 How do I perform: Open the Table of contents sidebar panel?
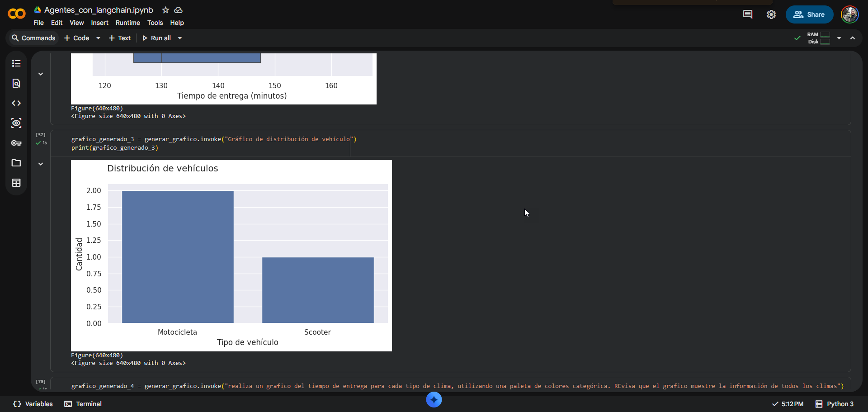(x=16, y=63)
